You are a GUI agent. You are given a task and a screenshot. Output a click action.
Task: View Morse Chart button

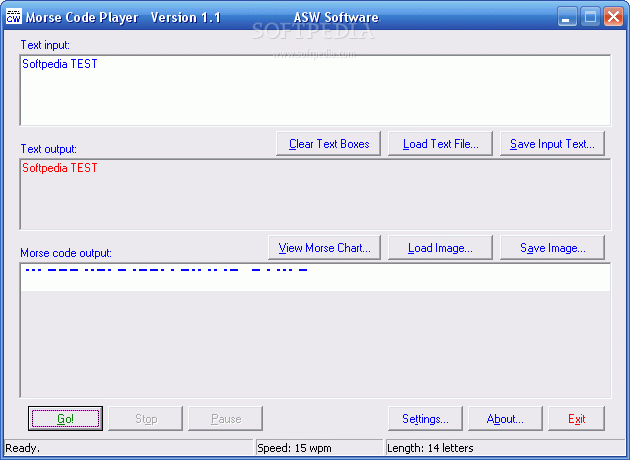(x=324, y=247)
